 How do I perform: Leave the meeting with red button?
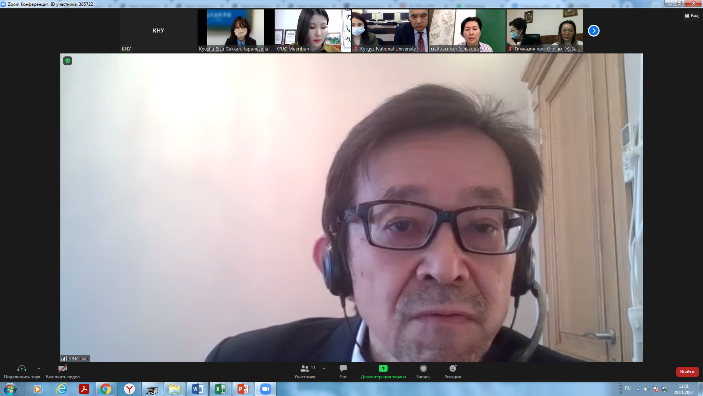point(687,371)
